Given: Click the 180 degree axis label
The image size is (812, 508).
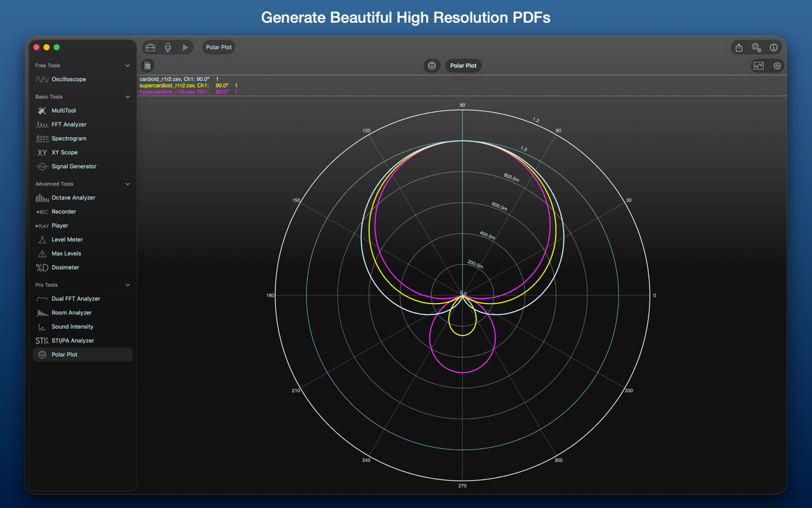Looking at the screenshot, I should [x=270, y=295].
